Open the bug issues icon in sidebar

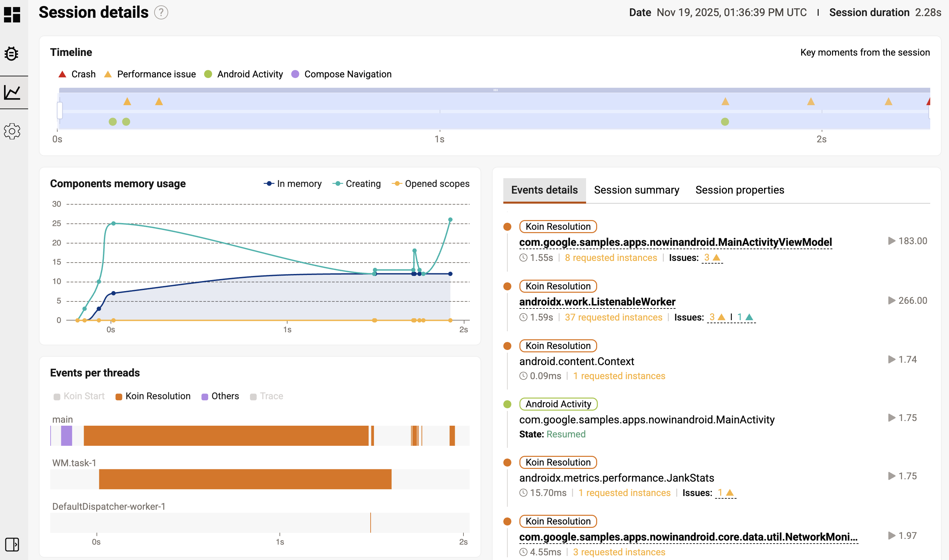point(12,54)
